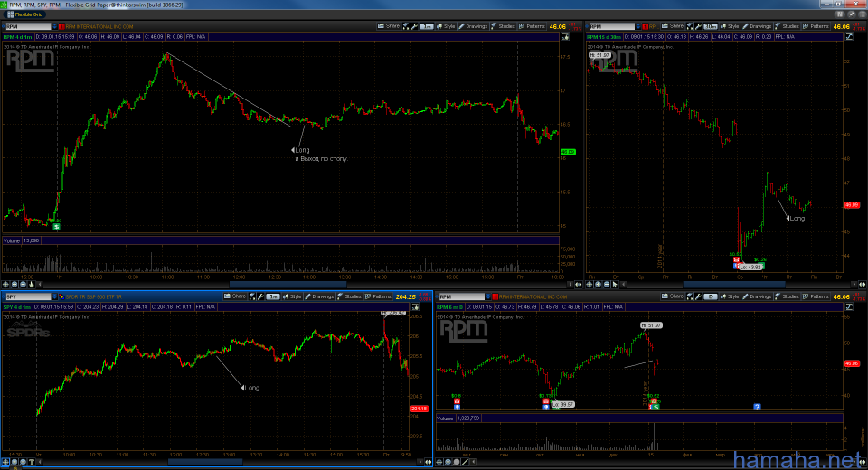Select pointer cursor tool under RPM 30m chart
The image size is (868, 470).
coord(615,285)
